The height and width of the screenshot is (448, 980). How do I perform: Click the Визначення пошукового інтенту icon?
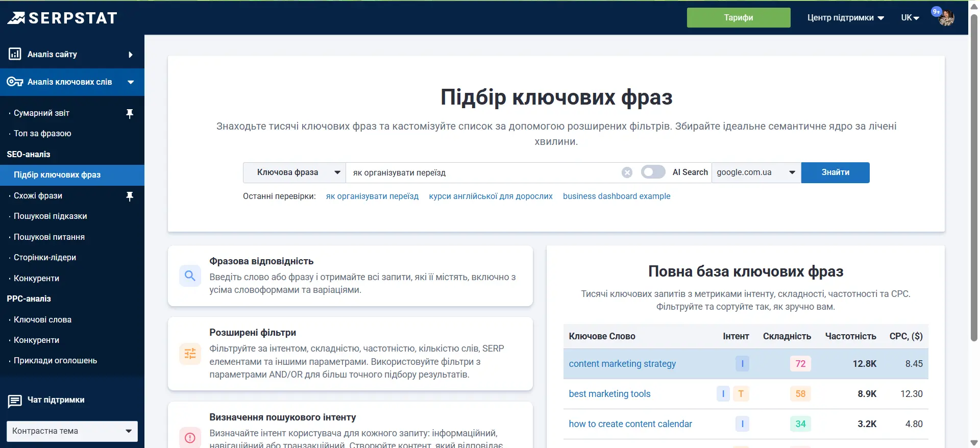tap(190, 437)
